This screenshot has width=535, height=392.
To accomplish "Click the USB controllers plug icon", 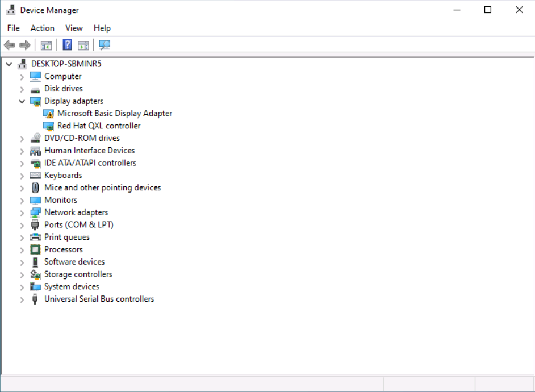I will tap(35, 299).
